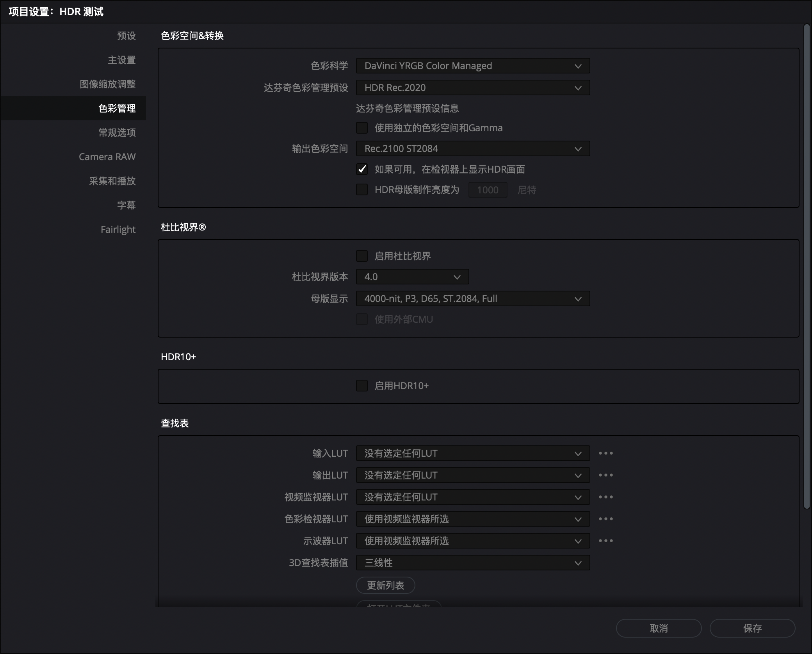Enable the 启用杜比视界 checkbox
This screenshot has width=812, height=654.
[x=362, y=256]
